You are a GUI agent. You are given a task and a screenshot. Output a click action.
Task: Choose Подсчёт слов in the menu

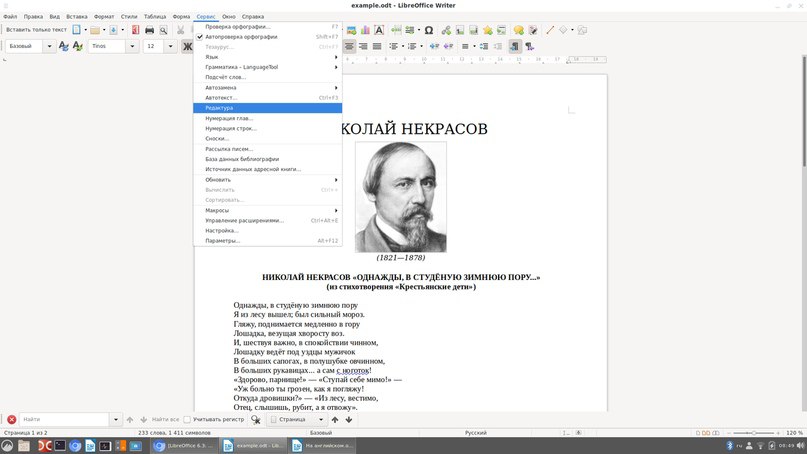[x=268, y=77]
